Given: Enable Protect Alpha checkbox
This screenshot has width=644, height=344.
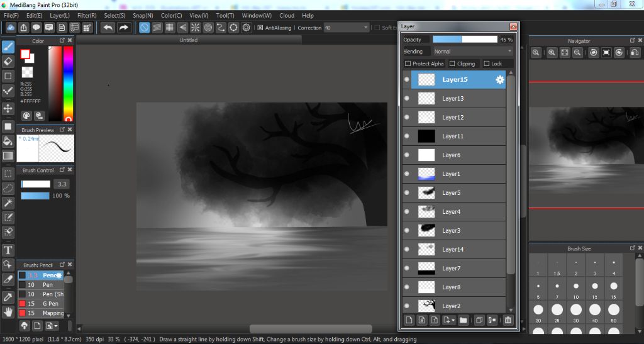Looking at the screenshot, I should [x=408, y=64].
